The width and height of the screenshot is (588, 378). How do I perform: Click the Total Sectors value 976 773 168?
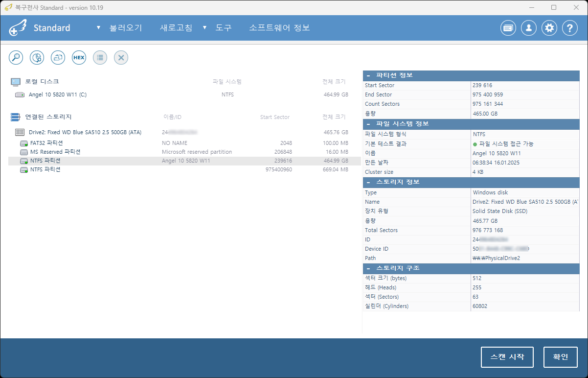(488, 230)
